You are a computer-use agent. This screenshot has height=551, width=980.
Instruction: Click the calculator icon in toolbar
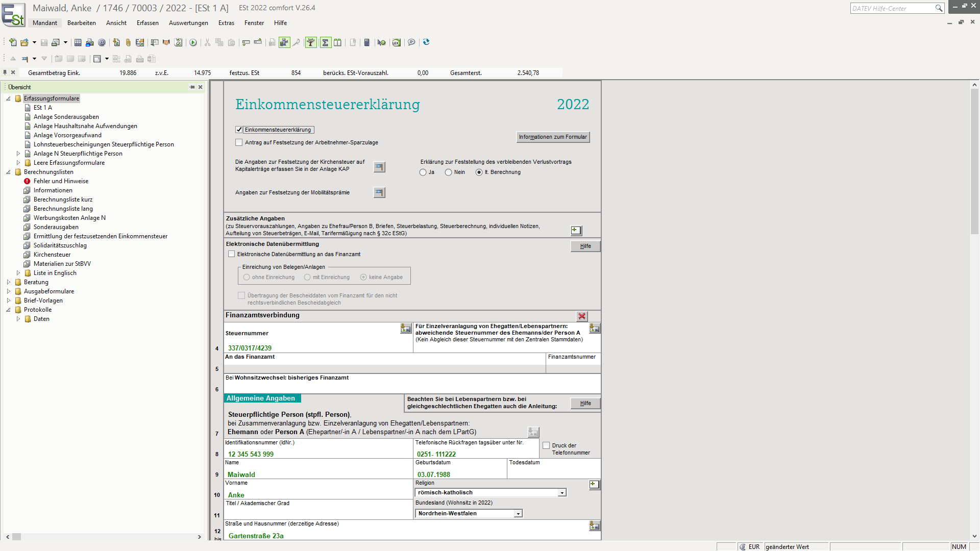pyautogui.click(x=366, y=42)
